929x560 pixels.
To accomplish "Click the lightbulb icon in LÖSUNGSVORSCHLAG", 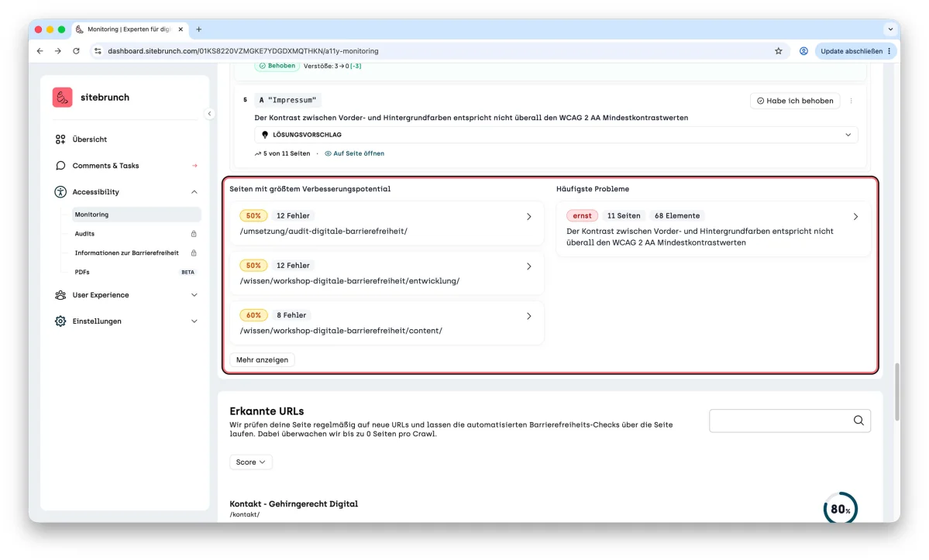I will (x=265, y=135).
